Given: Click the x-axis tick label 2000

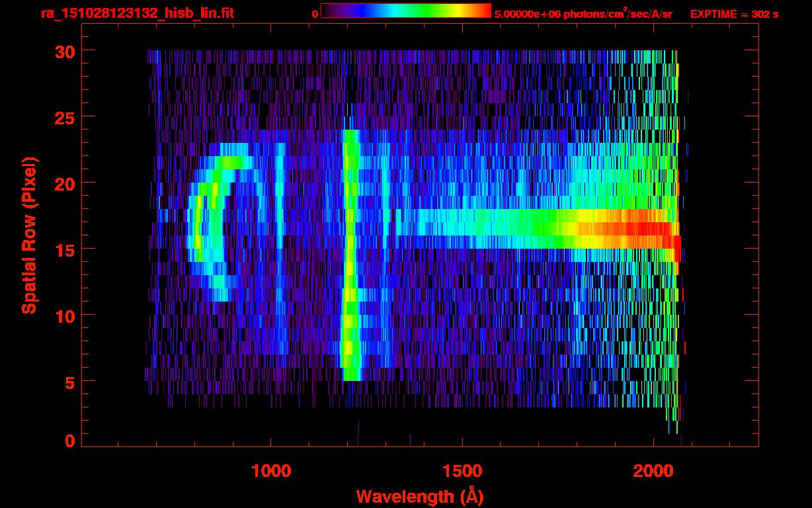Looking at the screenshot, I should [x=653, y=470].
